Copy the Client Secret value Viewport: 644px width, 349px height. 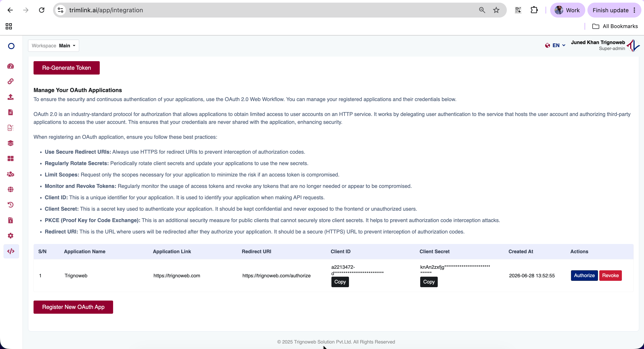pos(429,282)
